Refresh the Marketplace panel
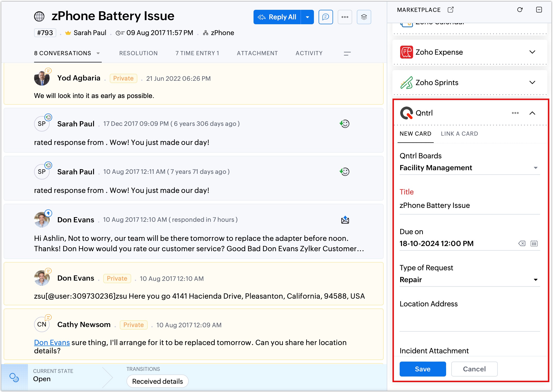Image resolution: width=553 pixels, height=392 pixels. (520, 10)
